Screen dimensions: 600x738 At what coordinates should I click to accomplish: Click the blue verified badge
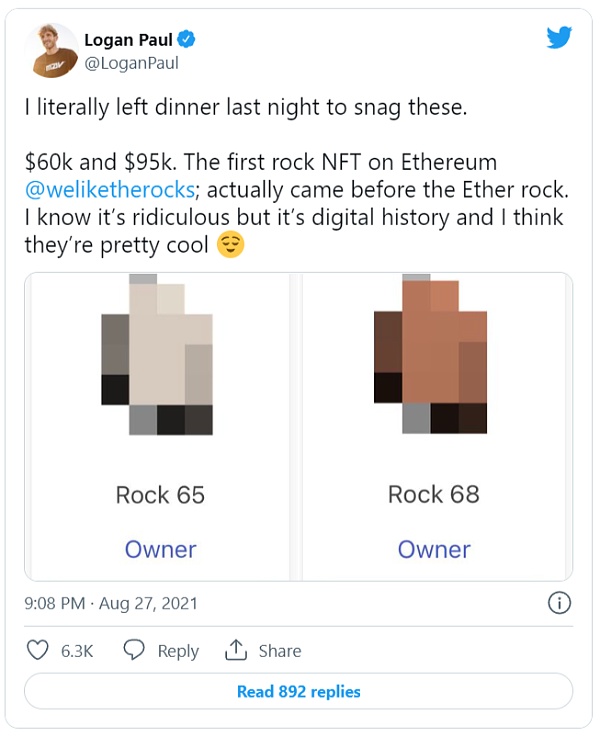pyautogui.click(x=186, y=40)
